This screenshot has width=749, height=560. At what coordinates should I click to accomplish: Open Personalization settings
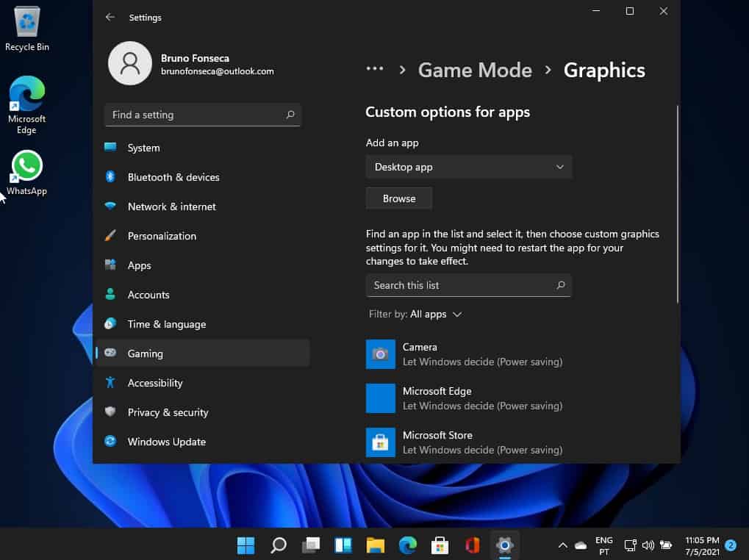tap(203, 236)
